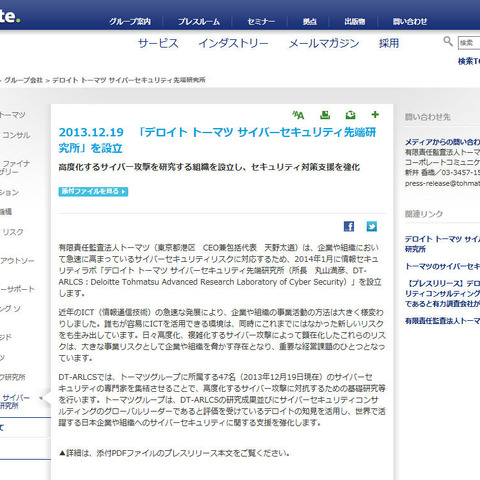Open セミナー in top navigation
This screenshot has height=480, width=480.
coord(261,22)
